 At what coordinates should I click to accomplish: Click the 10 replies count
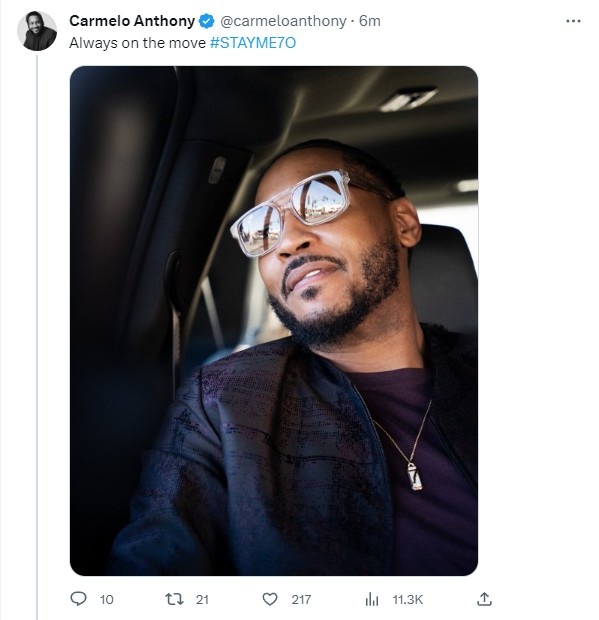[107, 600]
